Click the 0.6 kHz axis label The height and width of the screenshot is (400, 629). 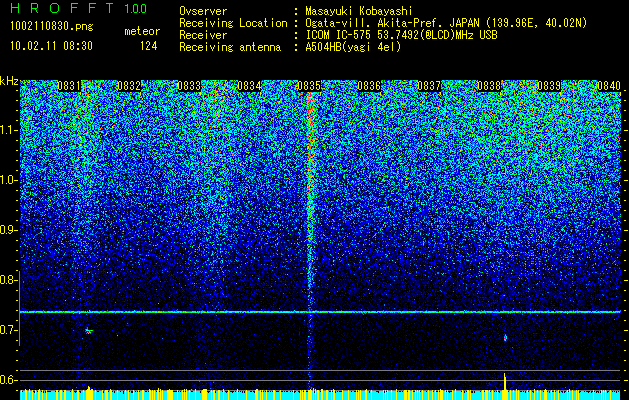[8, 380]
